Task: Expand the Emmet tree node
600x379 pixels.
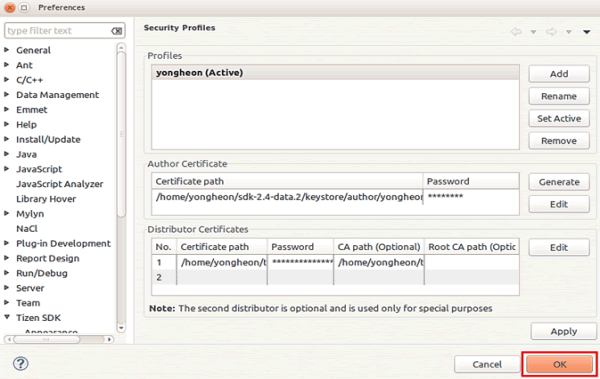Action: coord(7,109)
